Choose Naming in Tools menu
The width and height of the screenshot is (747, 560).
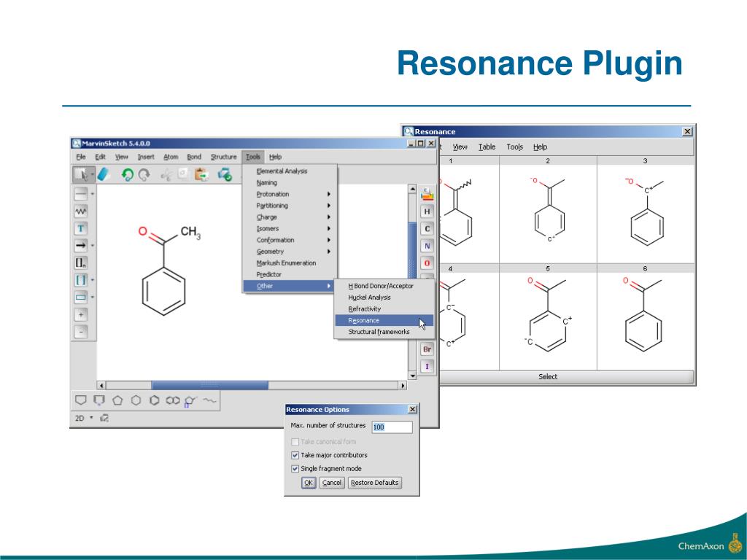pos(290,183)
